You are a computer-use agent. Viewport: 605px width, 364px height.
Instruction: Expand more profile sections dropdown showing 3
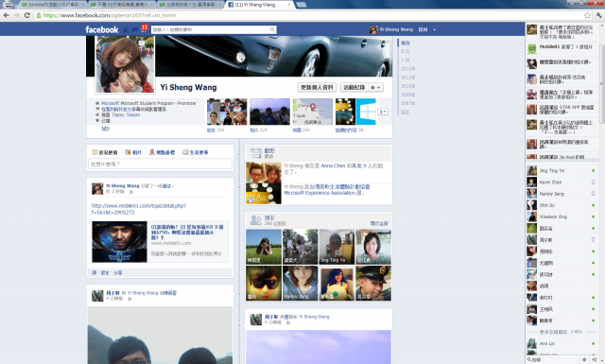[x=383, y=112]
